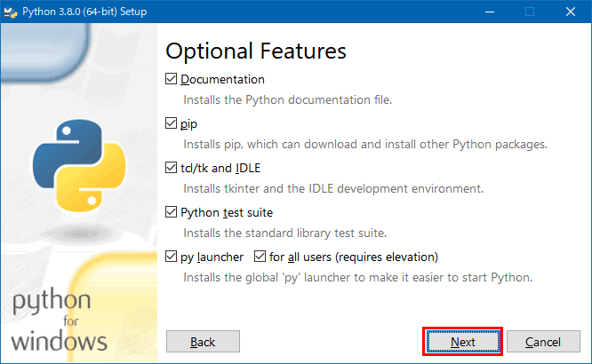Click 'Installs the Python documentation file.' text

point(288,100)
